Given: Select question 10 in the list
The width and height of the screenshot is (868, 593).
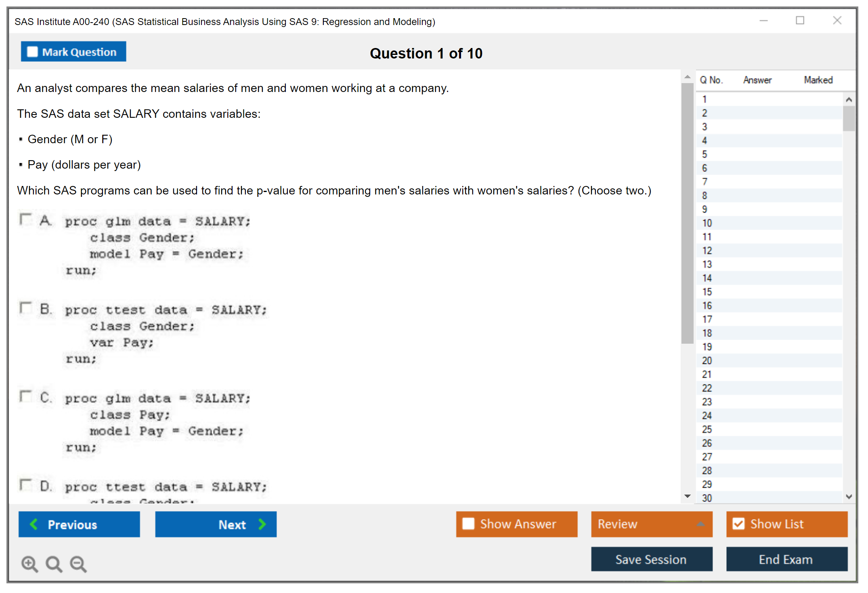Looking at the screenshot, I should click(x=707, y=223).
